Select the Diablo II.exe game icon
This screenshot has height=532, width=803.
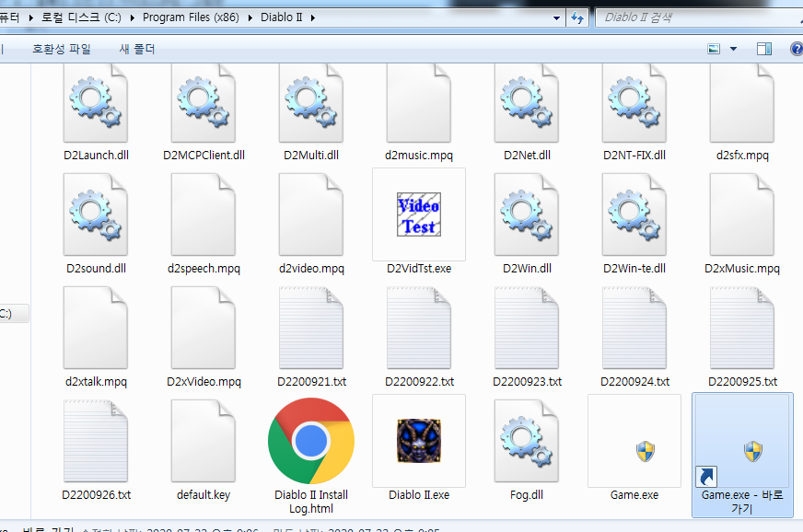click(419, 441)
